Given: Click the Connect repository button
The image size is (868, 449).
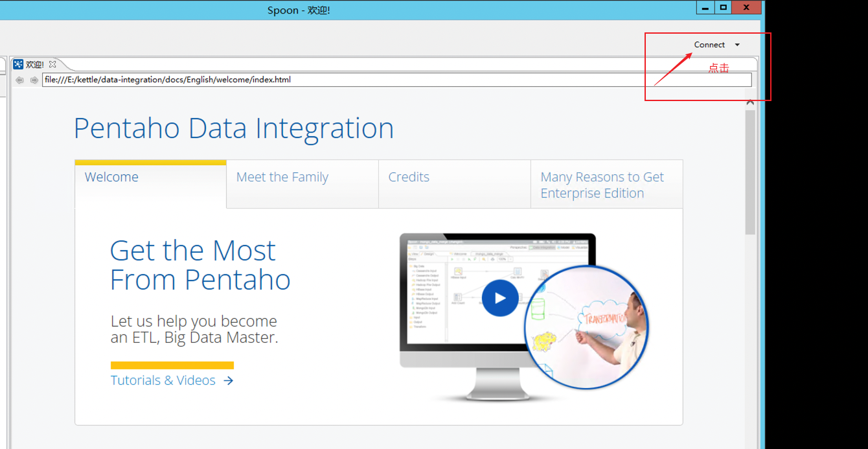Looking at the screenshot, I should click(709, 45).
